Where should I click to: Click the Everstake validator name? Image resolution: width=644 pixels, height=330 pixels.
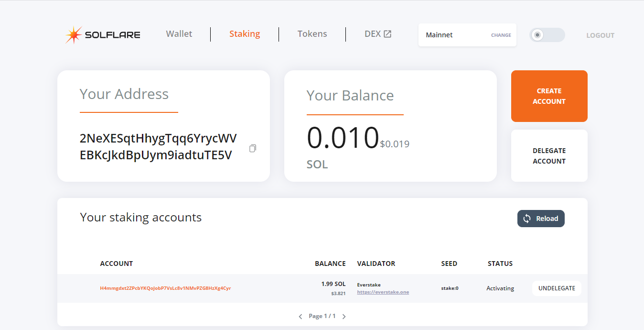tap(369, 285)
